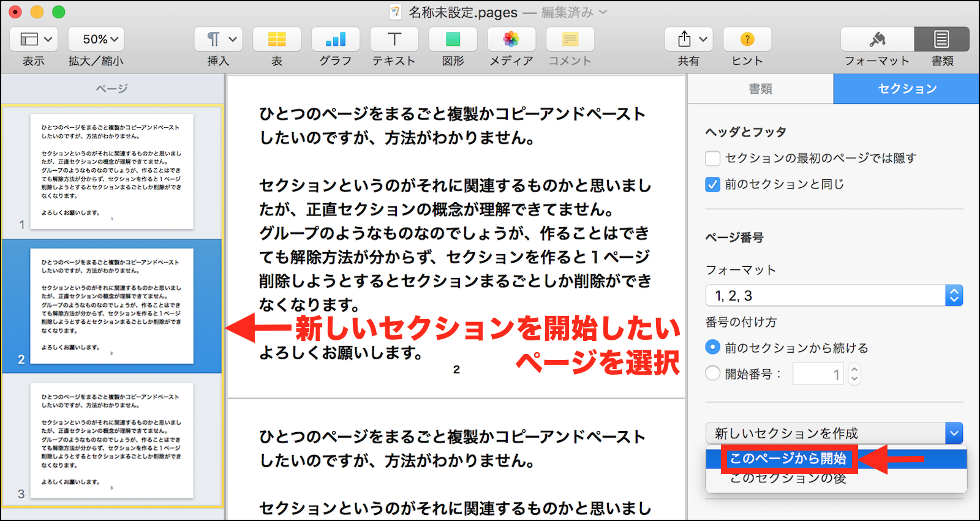Insert a table with 表 icon
Viewport: 980px width, 521px height.
pyautogui.click(x=277, y=39)
